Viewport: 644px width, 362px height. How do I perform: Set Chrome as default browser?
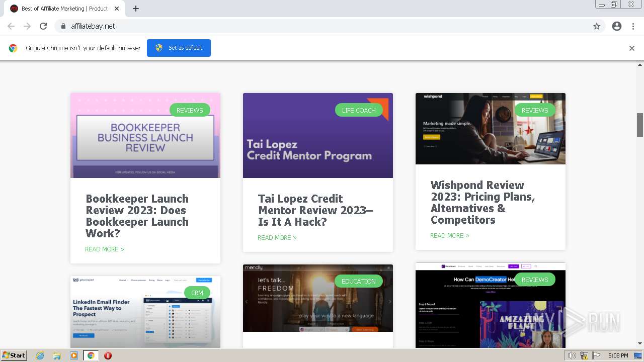pyautogui.click(x=179, y=48)
